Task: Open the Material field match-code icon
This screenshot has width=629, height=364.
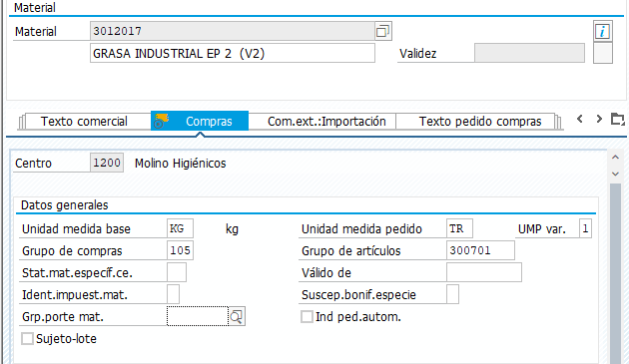Action: point(383,31)
